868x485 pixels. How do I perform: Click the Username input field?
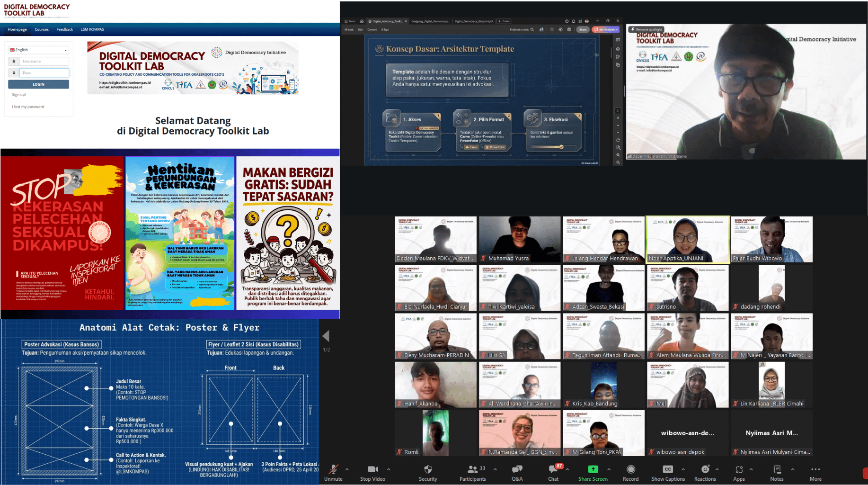click(x=44, y=61)
